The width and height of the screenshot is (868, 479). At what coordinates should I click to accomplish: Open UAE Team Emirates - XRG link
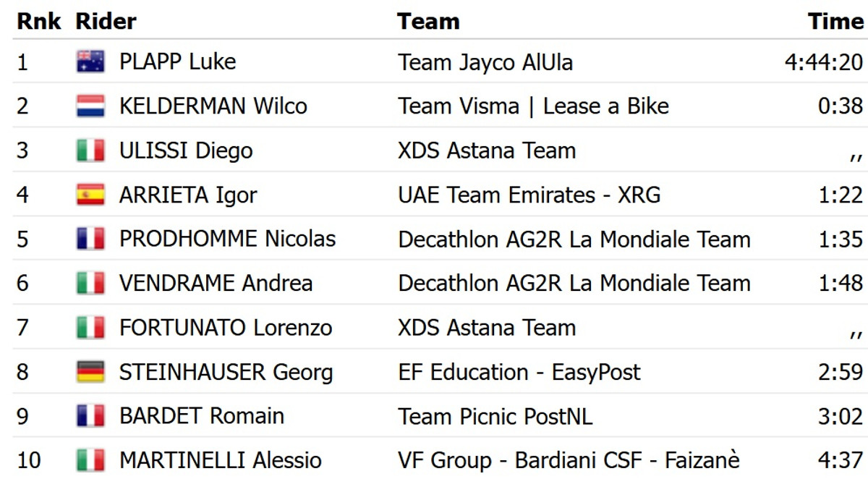[529, 195]
